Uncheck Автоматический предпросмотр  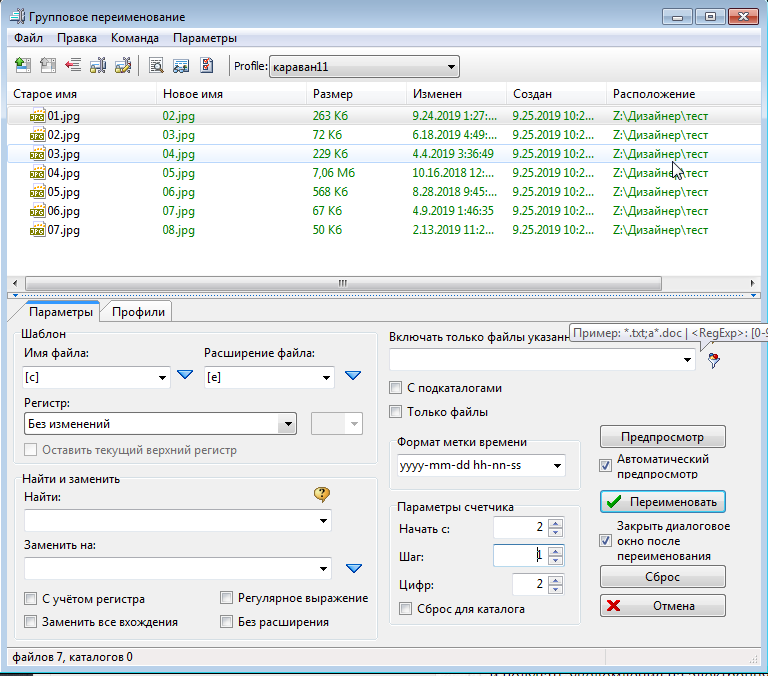[605, 465]
